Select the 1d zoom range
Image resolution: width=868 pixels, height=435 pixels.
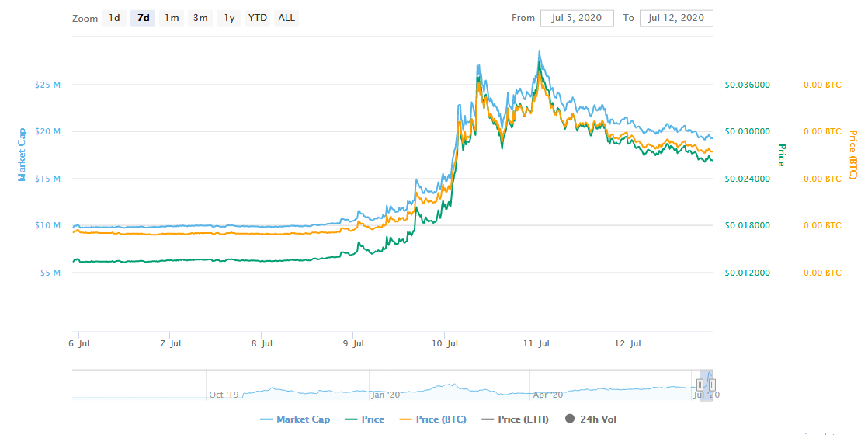coord(114,18)
